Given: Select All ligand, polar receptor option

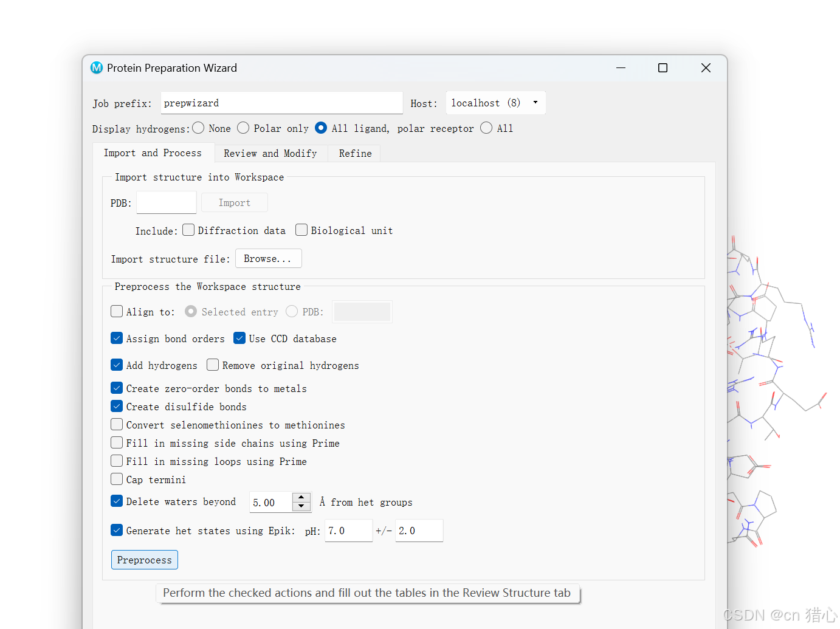Looking at the screenshot, I should [321, 128].
